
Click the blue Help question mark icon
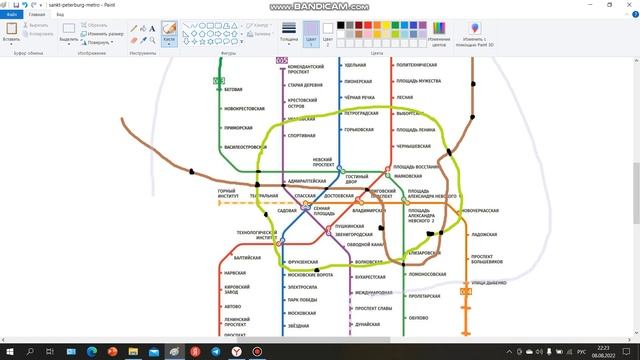point(636,14)
